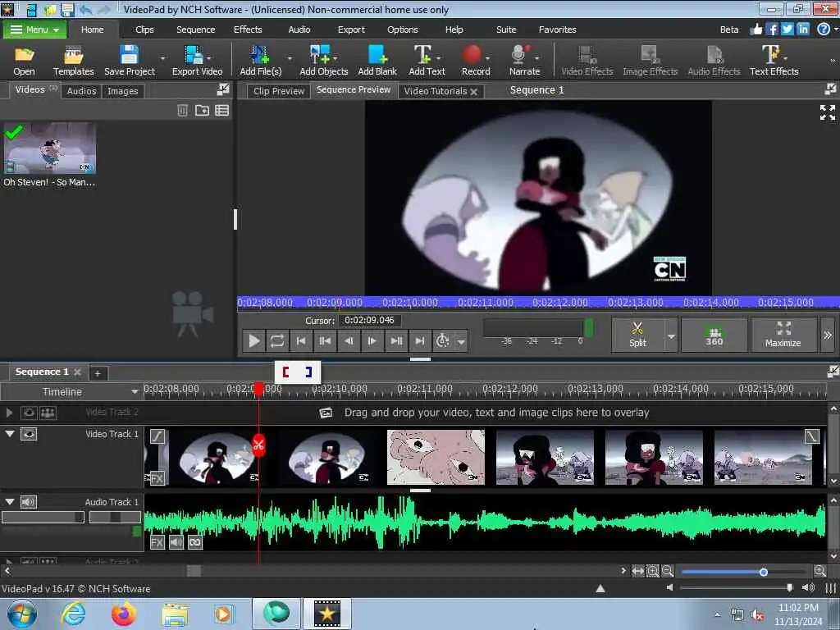The height and width of the screenshot is (630, 840).
Task: Switch to the Images bin tab
Action: point(122,91)
